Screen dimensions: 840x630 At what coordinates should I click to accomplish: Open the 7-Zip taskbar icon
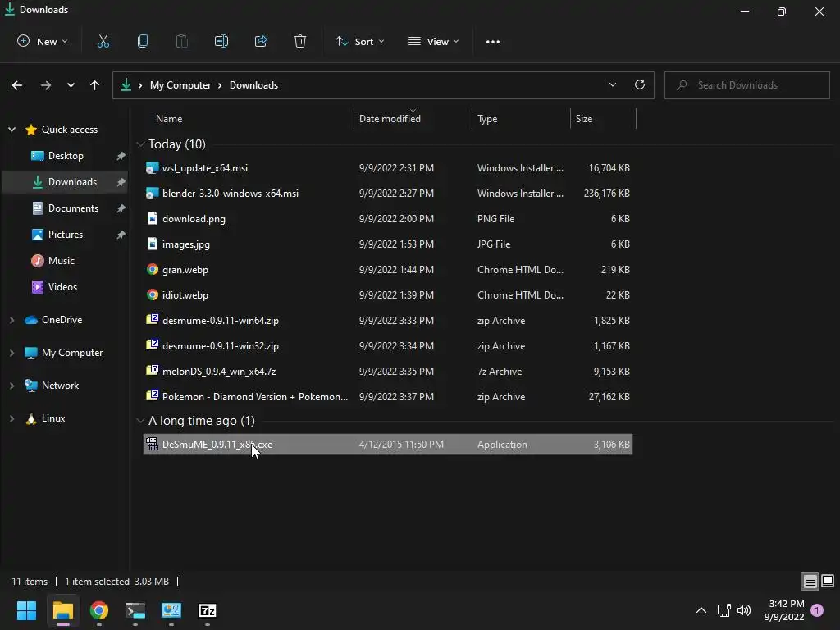(208, 610)
